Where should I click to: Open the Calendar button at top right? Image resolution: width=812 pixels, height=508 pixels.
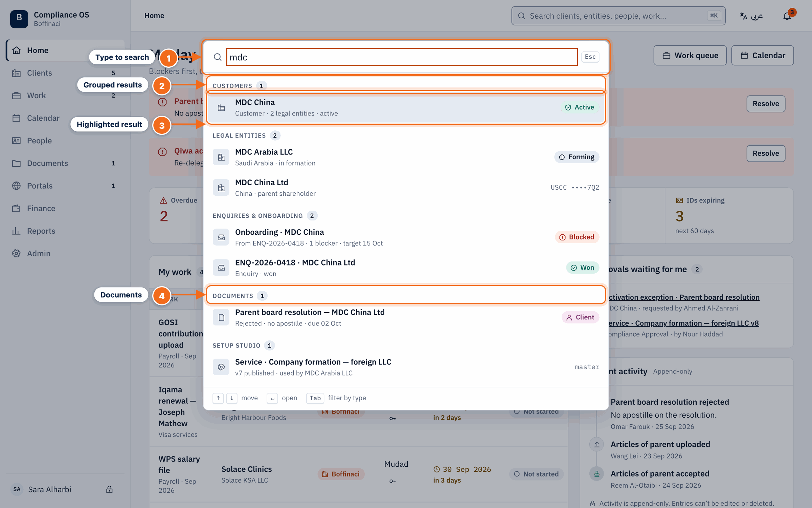click(x=763, y=55)
